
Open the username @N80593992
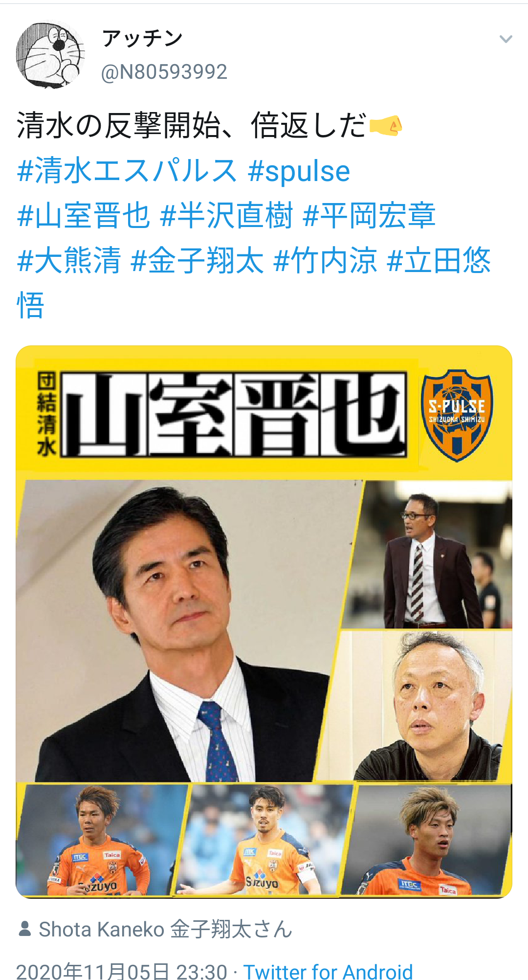[164, 72]
